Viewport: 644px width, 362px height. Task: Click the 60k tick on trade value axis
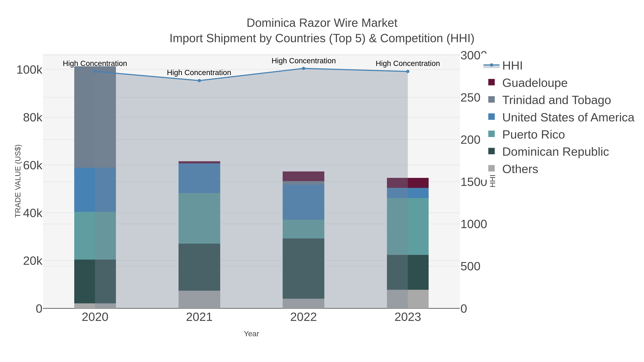(x=33, y=165)
